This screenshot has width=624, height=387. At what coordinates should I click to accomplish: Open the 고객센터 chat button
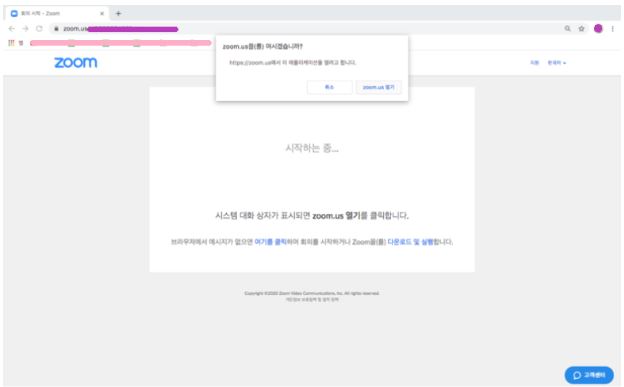coord(589,375)
